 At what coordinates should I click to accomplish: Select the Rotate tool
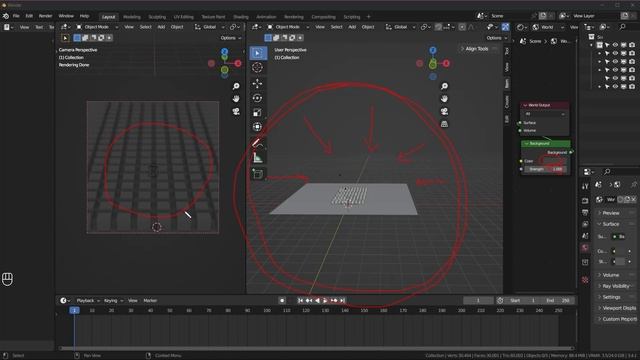257,98
